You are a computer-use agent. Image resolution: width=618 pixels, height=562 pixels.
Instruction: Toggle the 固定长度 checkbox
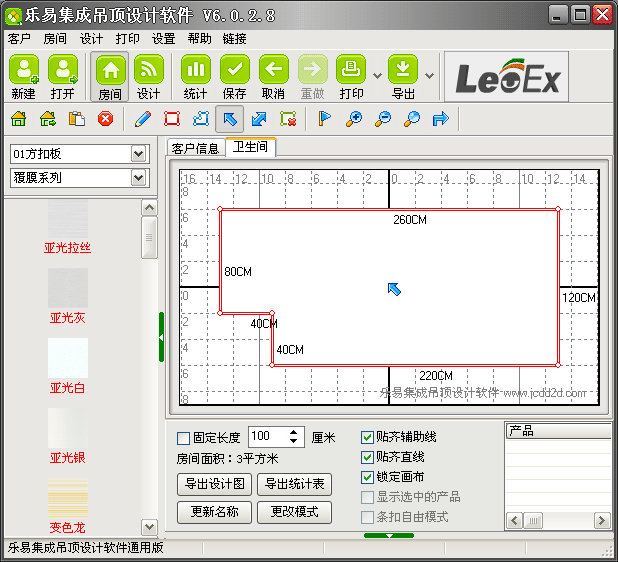click(183, 438)
